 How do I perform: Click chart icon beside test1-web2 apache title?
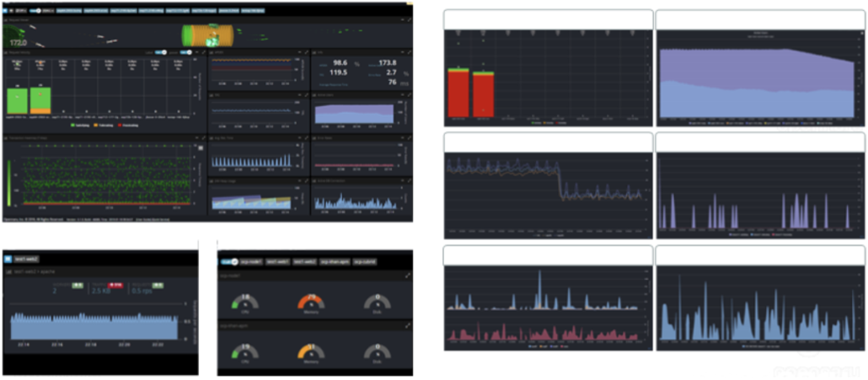pyautogui.click(x=8, y=272)
